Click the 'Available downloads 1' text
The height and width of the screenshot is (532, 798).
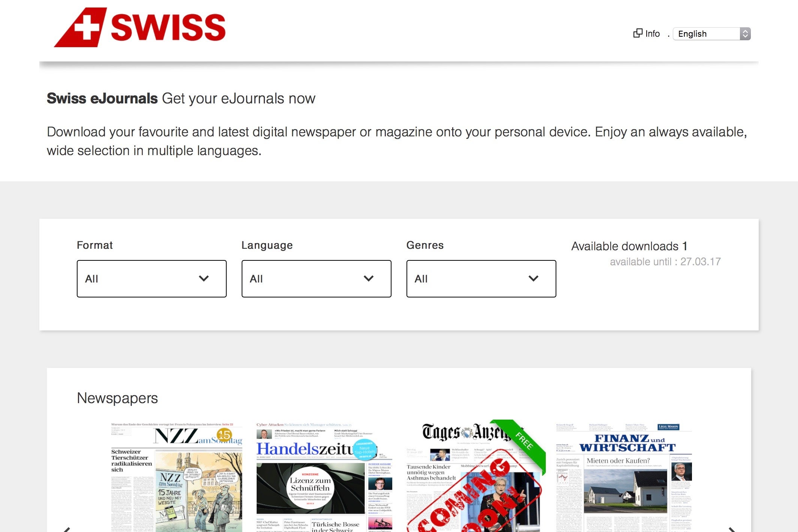coord(629,246)
